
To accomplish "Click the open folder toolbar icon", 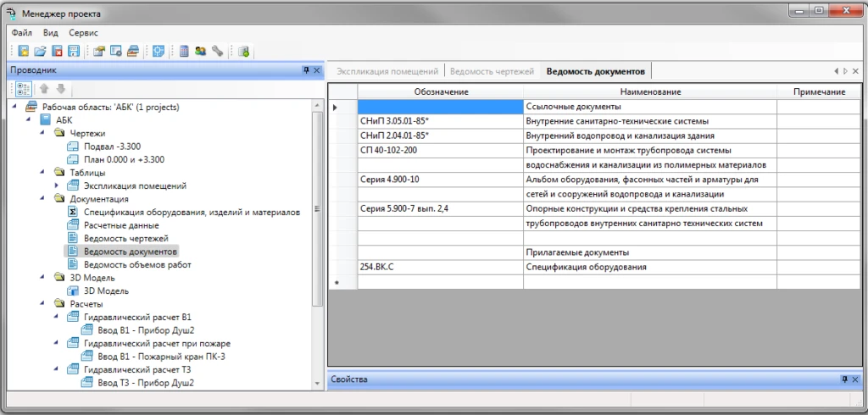I will [x=40, y=52].
